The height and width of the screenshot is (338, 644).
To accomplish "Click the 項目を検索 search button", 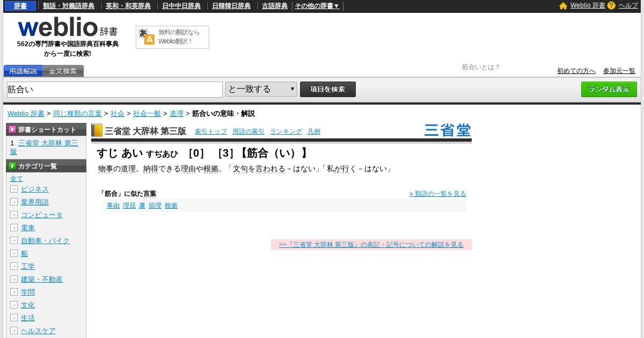I will (328, 89).
